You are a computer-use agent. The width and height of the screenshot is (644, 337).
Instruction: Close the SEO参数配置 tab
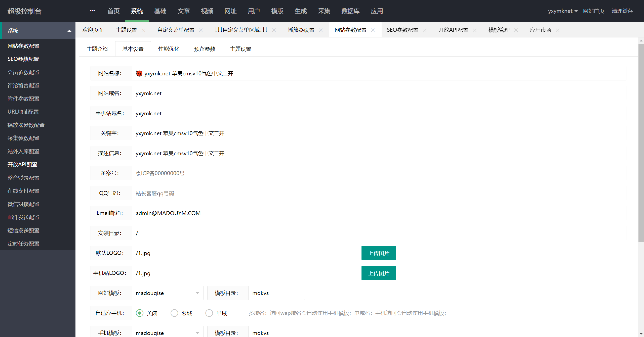tap(425, 30)
